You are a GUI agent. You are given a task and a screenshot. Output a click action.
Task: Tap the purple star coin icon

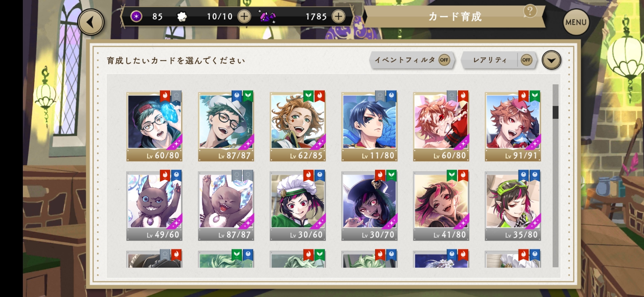click(136, 16)
